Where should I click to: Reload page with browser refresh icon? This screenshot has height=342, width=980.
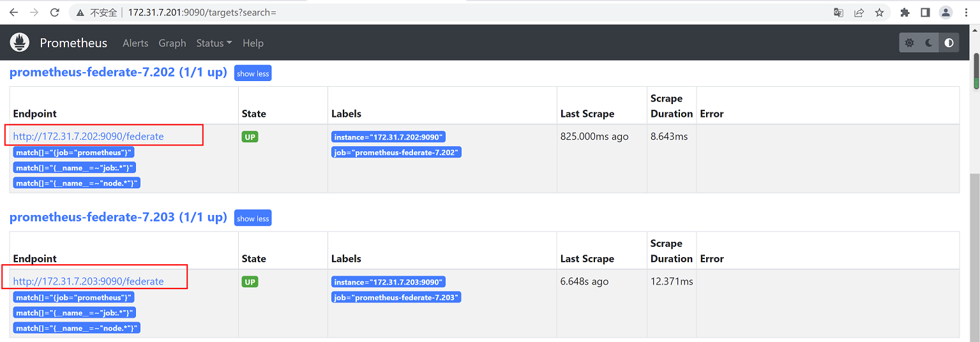pos(55,12)
